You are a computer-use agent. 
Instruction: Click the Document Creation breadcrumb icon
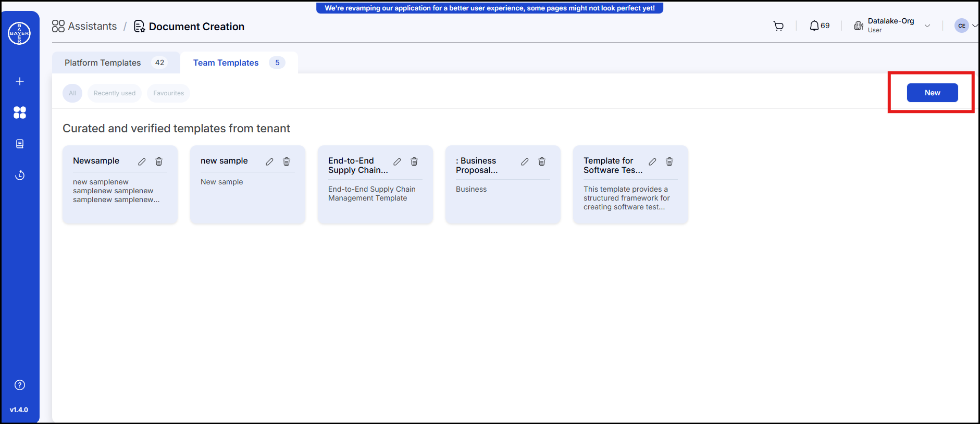click(139, 27)
